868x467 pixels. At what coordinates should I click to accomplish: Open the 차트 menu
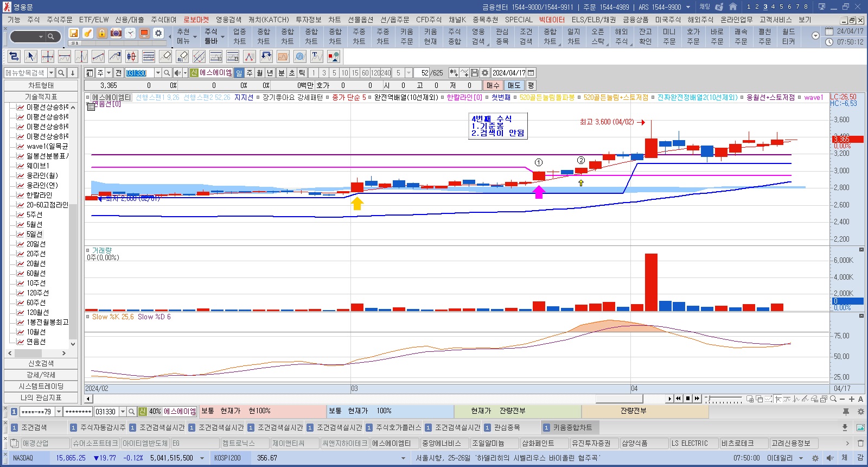coord(335,20)
